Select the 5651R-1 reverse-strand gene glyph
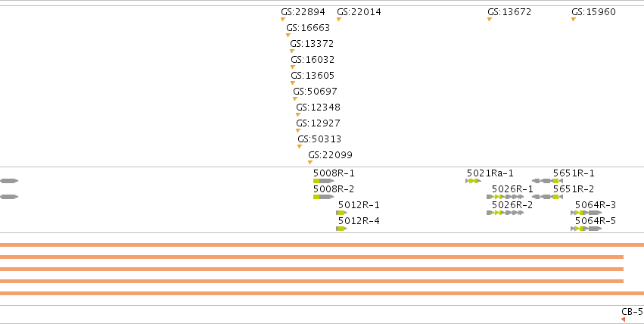This screenshot has width=644, height=324. [x=547, y=181]
